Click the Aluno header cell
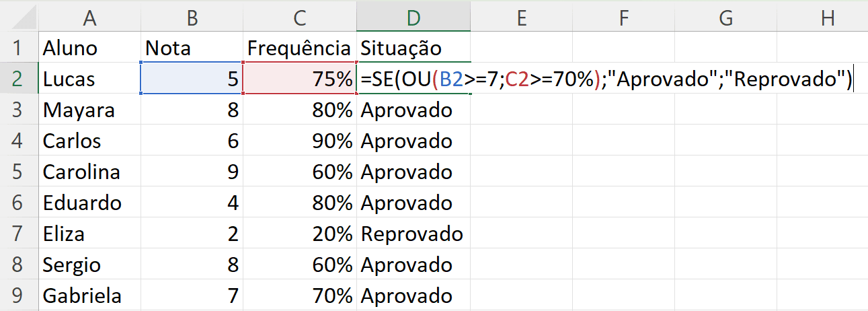Screen dimensions: 868x311 [x=90, y=48]
